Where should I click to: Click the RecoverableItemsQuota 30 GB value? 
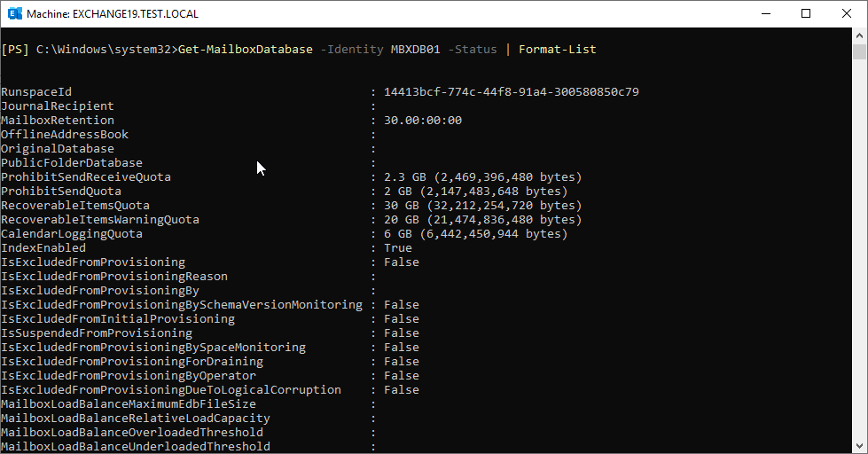coord(482,206)
